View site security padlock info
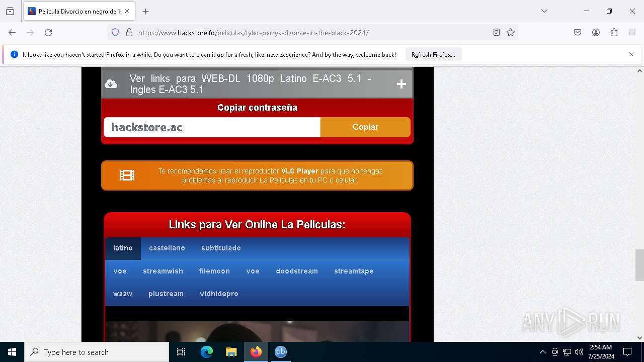Screen dimensions: 644x362 tap(129, 33)
